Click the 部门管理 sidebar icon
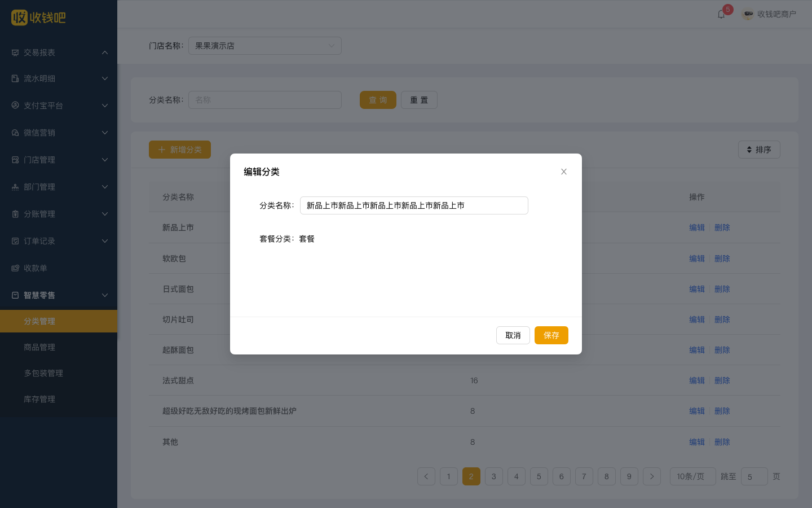 [15, 187]
